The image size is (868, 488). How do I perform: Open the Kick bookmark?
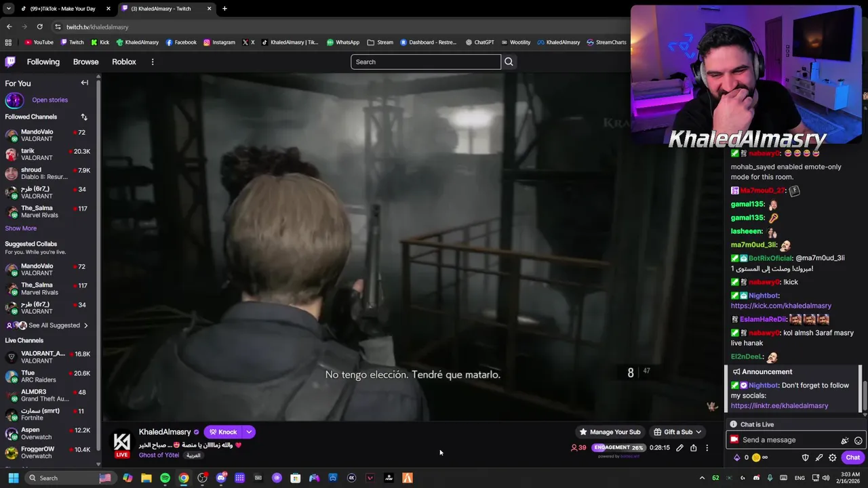(100, 42)
